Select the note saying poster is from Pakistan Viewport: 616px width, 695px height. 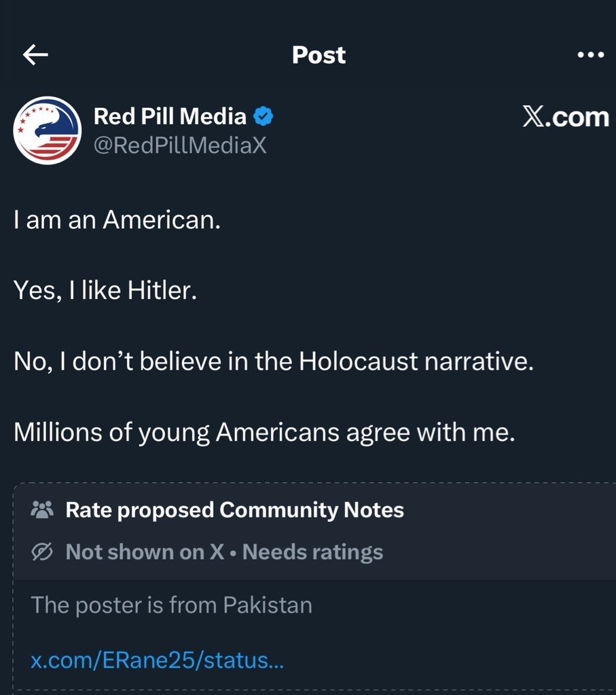point(172,605)
